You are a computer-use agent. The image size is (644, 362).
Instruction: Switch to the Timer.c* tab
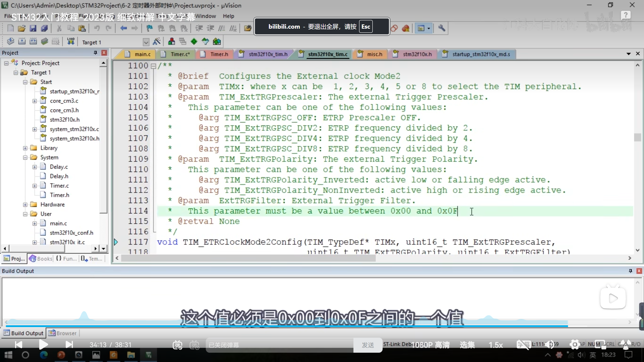[180, 54]
